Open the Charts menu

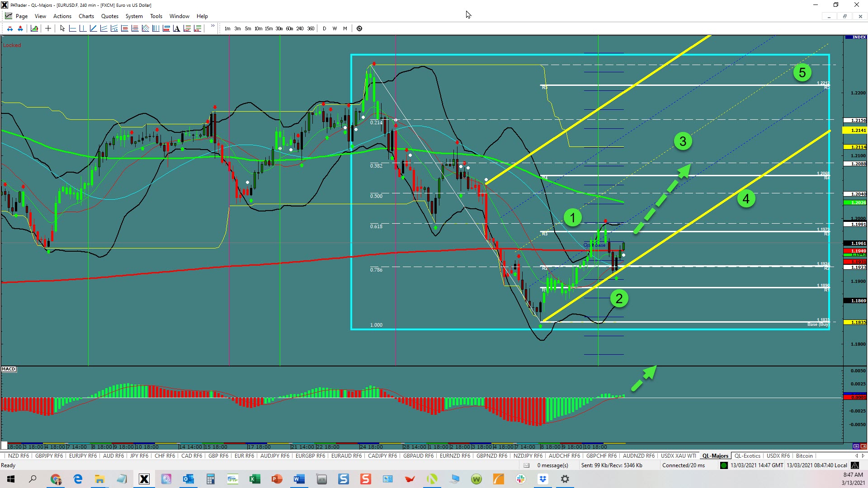(86, 16)
